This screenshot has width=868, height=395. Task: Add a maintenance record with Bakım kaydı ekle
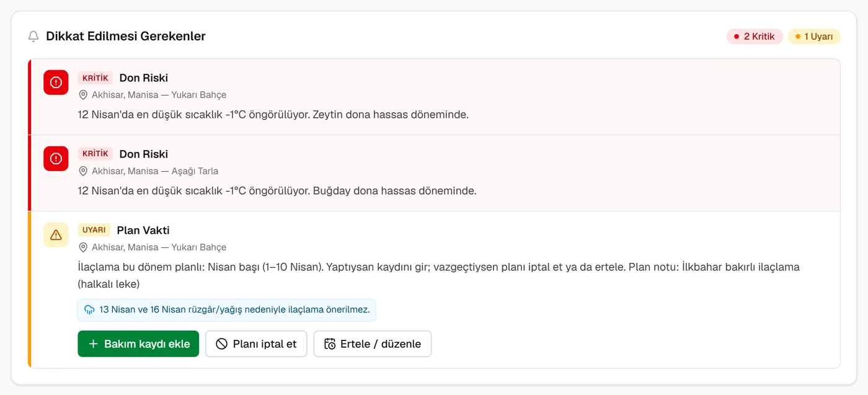click(138, 344)
